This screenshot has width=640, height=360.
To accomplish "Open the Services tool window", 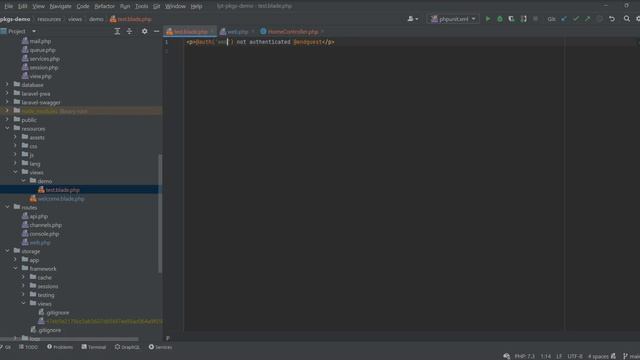I will point(160,347).
